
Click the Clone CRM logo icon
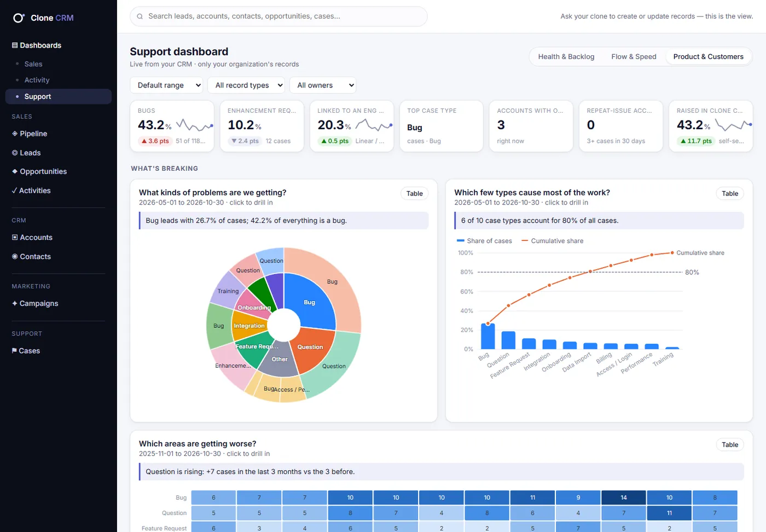19,18
